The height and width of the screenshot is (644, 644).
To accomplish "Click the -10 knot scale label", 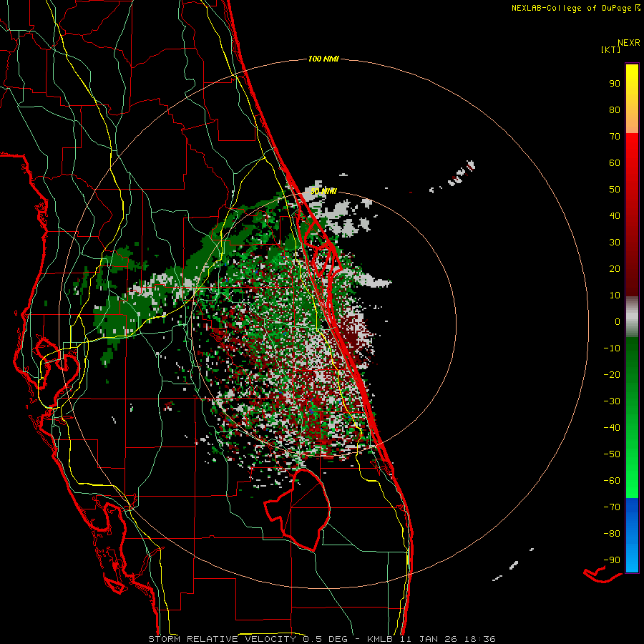I will [612, 348].
